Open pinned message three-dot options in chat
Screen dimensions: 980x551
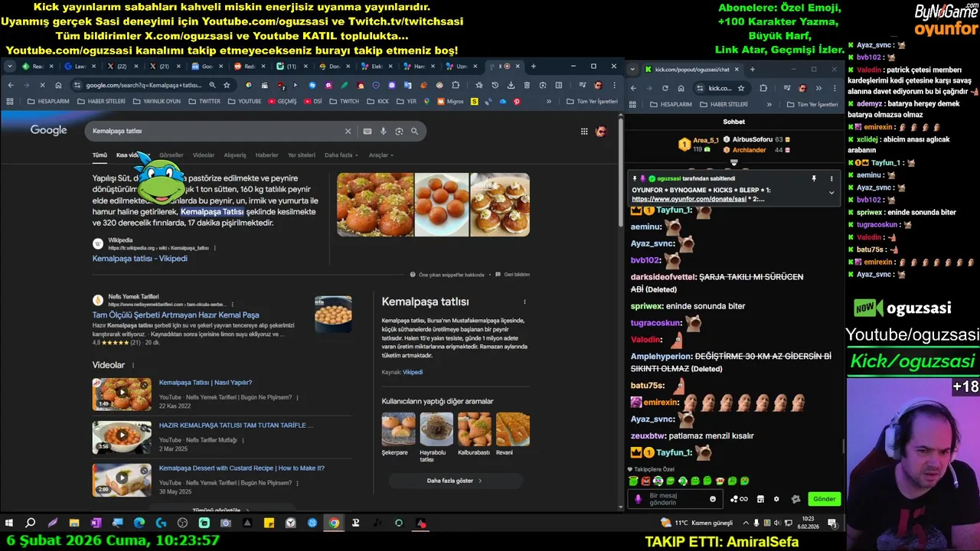pyautogui.click(x=831, y=178)
